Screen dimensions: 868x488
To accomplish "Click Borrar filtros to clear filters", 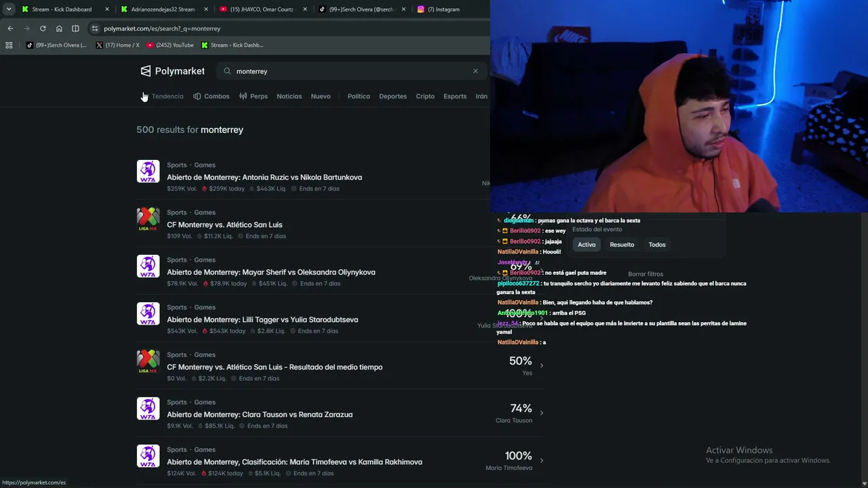I will coord(646,274).
